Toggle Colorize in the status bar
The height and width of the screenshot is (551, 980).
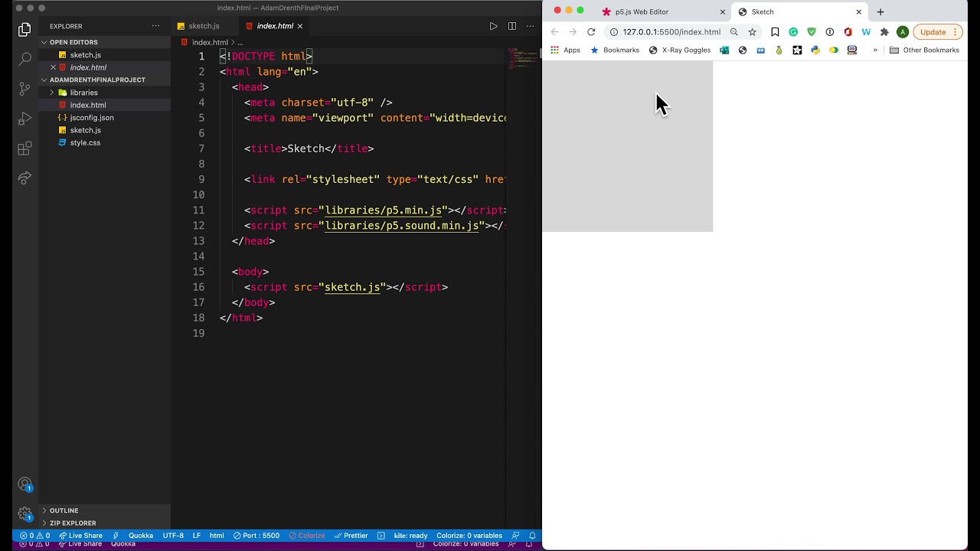[307, 536]
